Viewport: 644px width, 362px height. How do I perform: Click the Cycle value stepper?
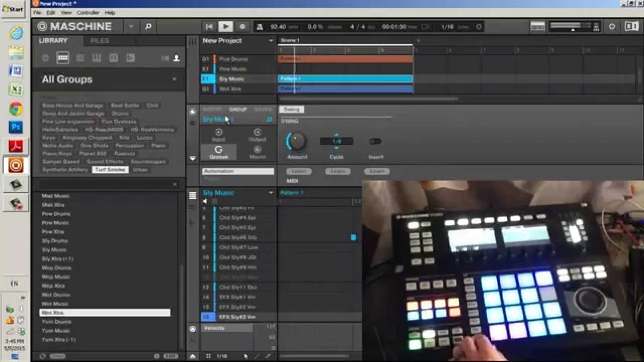[336, 141]
